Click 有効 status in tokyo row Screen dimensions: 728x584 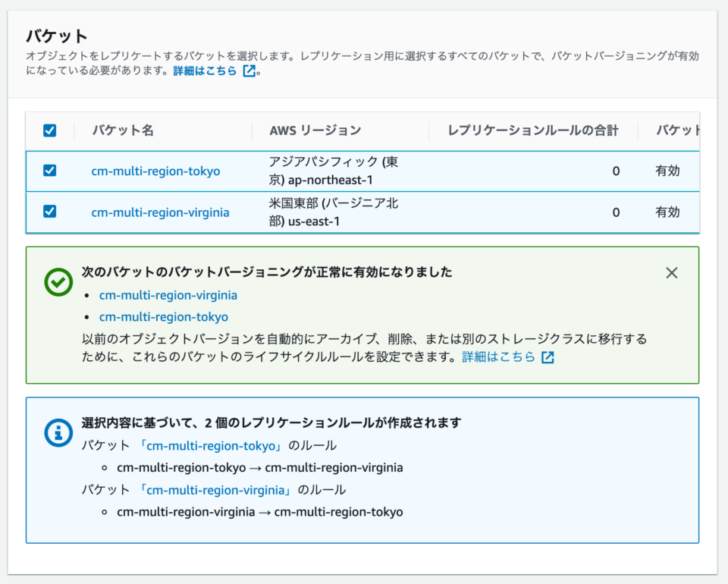click(667, 171)
